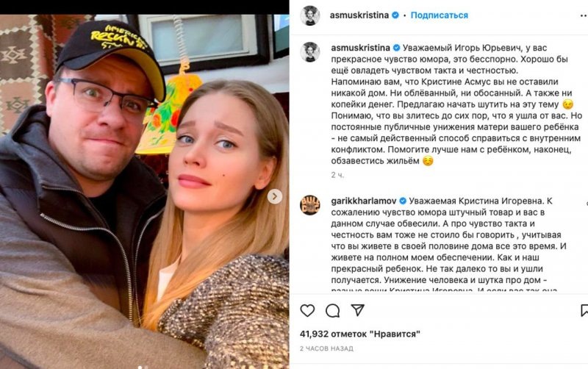Save the post using the bookmark icon
The width and height of the screenshot is (588, 369).
click(584, 310)
